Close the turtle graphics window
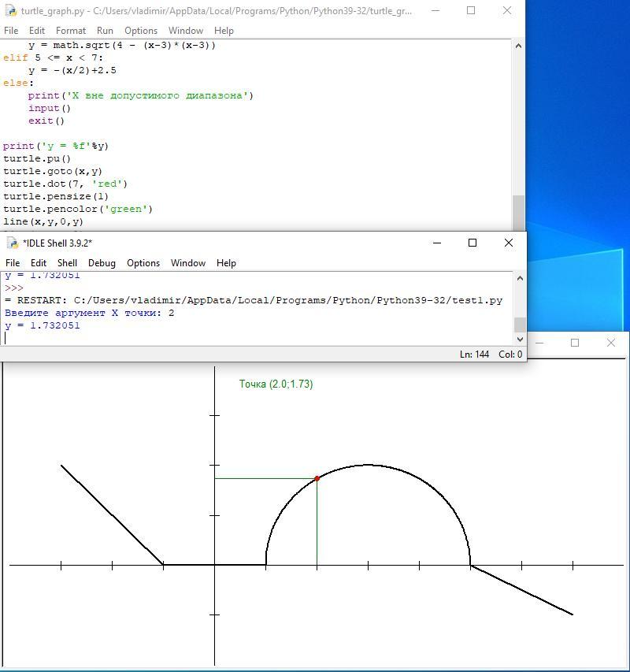This screenshot has height=672, width=630. [611, 343]
